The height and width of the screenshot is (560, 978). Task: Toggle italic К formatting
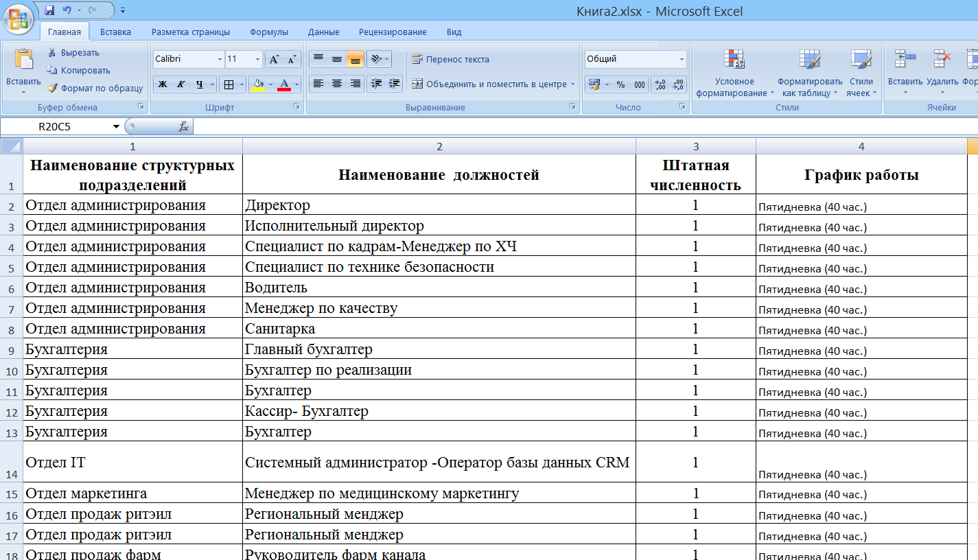pos(181,84)
